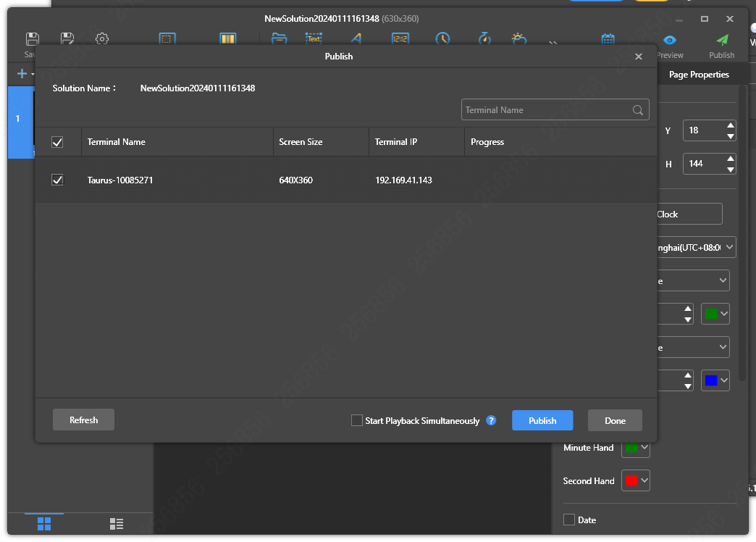Open Settings via the gear icon
Image resolution: width=756 pixels, height=542 pixels.
click(x=101, y=40)
